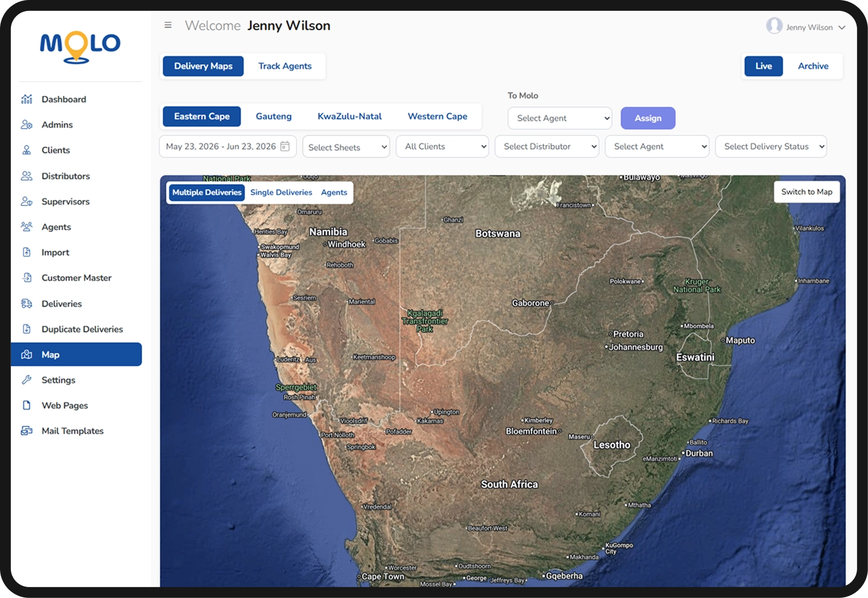Open the Track Agents tab
Screen dimensions: 868x598
click(x=285, y=66)
